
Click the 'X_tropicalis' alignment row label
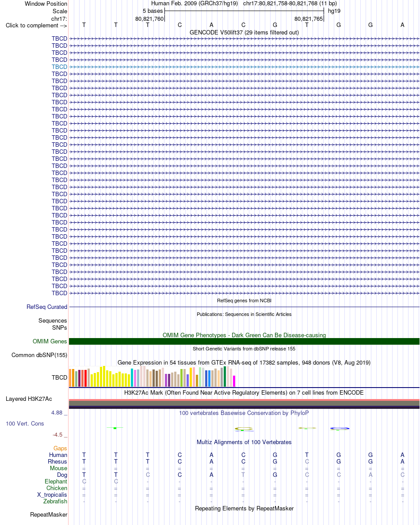52,495
